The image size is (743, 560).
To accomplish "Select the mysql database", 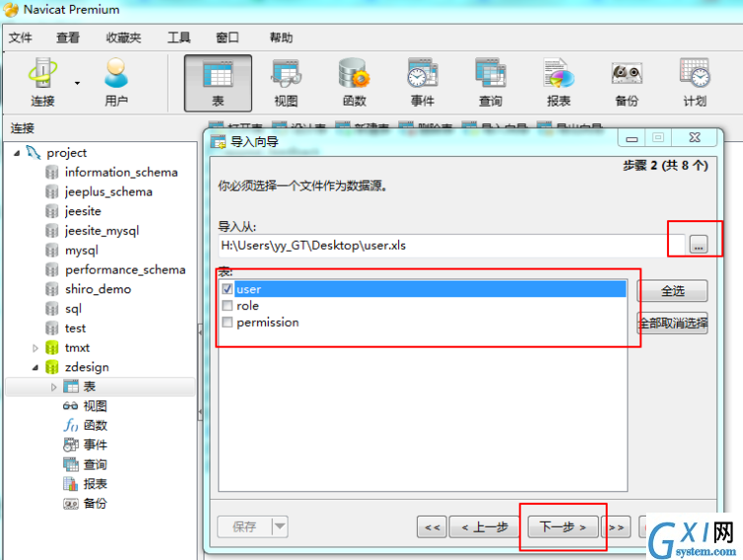I will pos(81,250).
